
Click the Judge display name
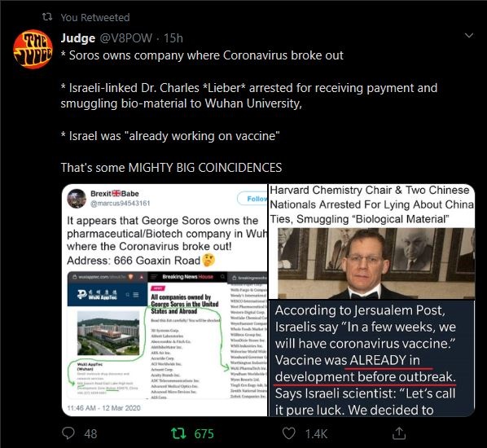tap(78, 38)
